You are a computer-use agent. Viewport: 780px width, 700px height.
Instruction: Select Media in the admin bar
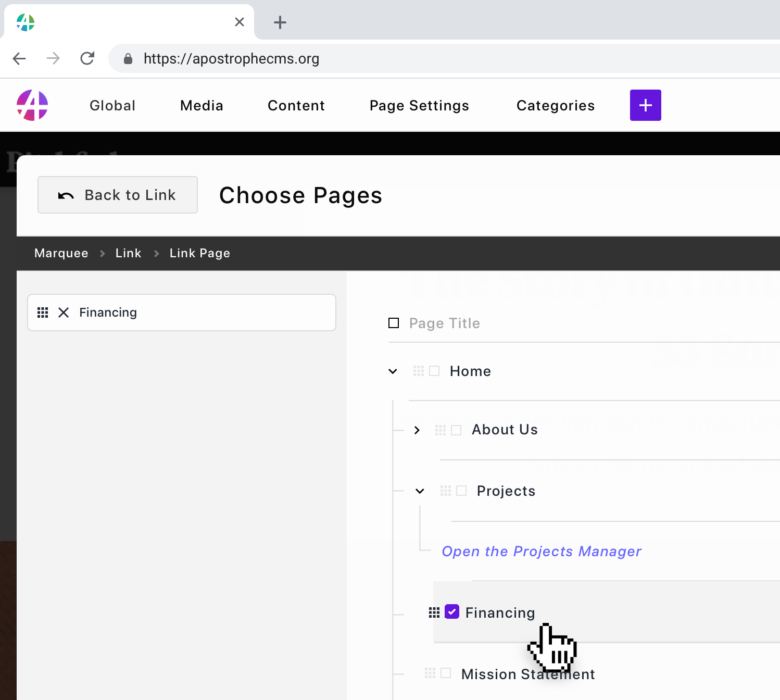tap(202, 105)
